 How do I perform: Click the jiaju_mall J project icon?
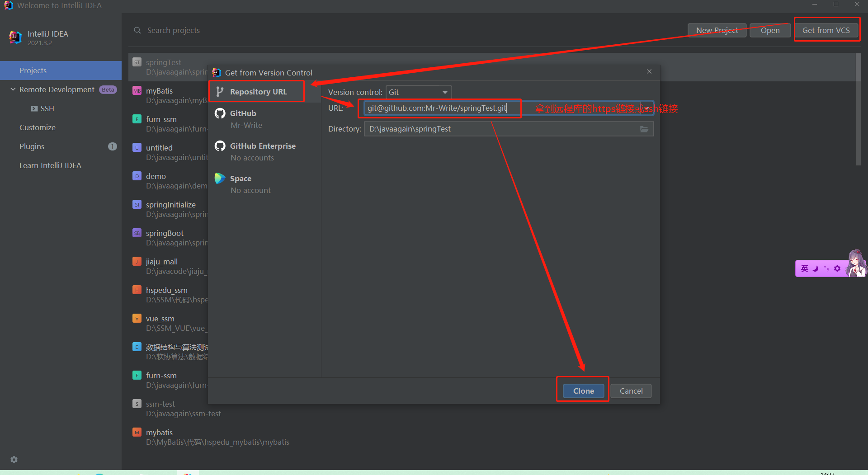pyautogui.click(x=137, y=261)
